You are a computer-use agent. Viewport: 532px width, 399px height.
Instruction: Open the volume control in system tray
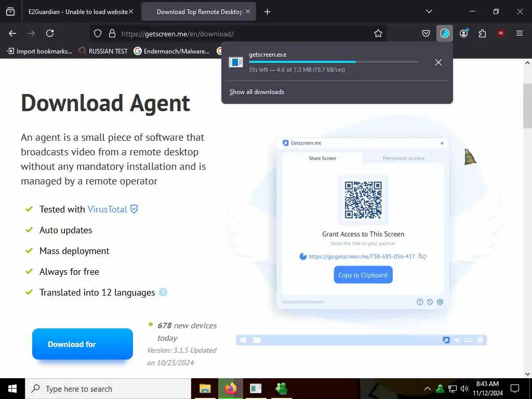click(464, 389)
